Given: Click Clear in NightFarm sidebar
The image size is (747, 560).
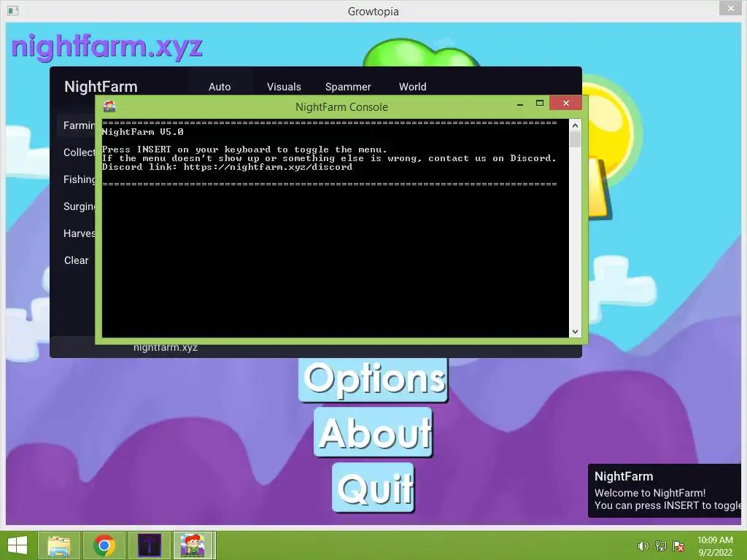Looking at the screenshot, I should click(76, 260).
